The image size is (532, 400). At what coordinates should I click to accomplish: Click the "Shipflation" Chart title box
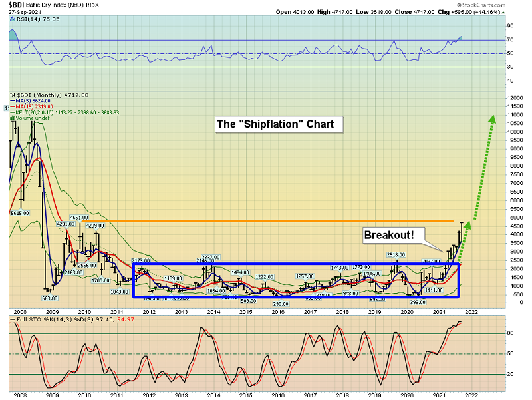click(279, 124)
